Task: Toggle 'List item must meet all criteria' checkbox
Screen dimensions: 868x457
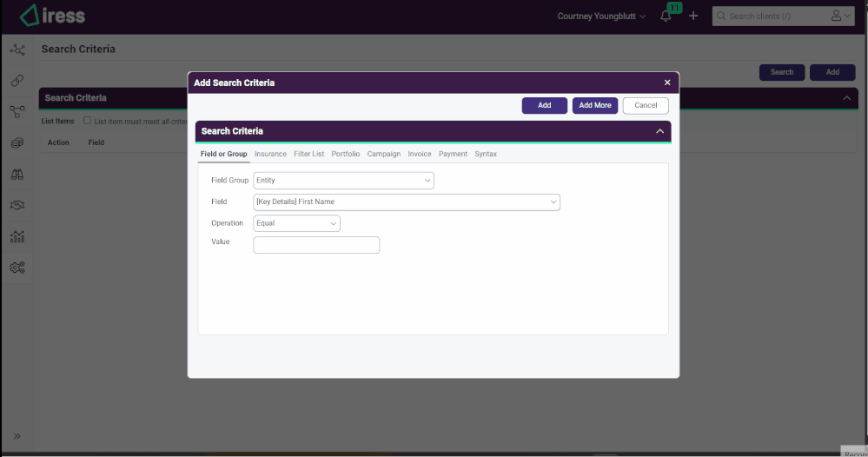Action: [87, 121]
